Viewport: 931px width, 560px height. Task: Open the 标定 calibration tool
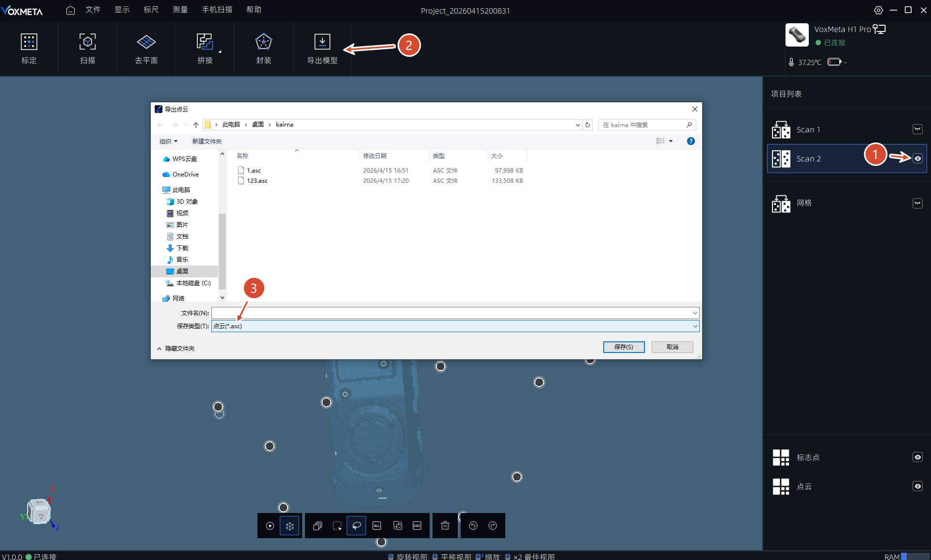point(29,48)
